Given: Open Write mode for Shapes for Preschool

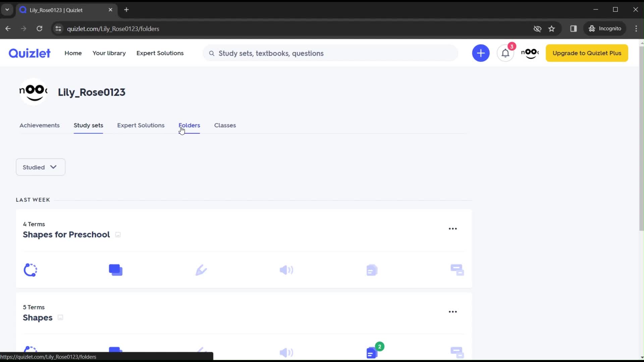Looking at the screenshot, I should (201, 270).
